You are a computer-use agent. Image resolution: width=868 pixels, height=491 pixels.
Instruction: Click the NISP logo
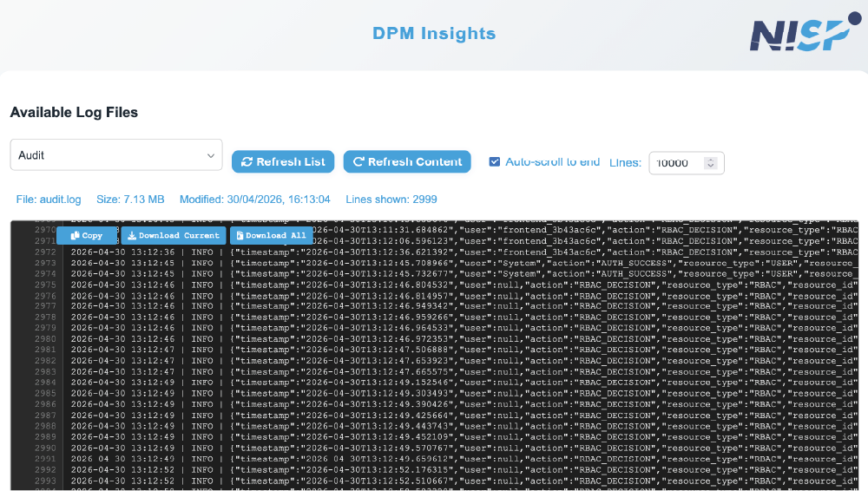[x=799, y=35]
